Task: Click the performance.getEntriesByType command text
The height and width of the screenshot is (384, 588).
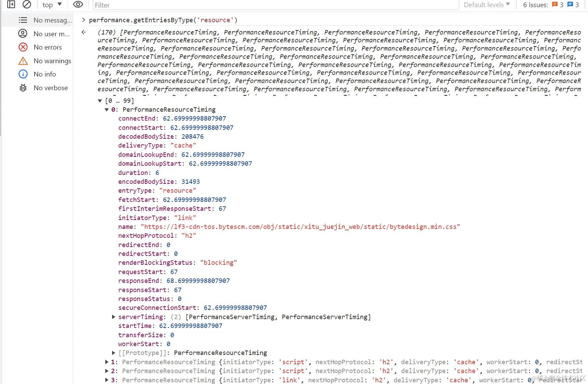Action: 163,20
